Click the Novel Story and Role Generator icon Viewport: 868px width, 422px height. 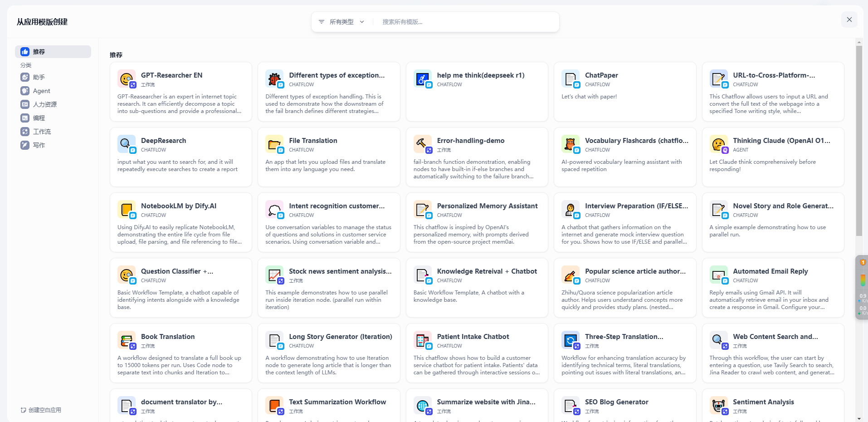719,210
